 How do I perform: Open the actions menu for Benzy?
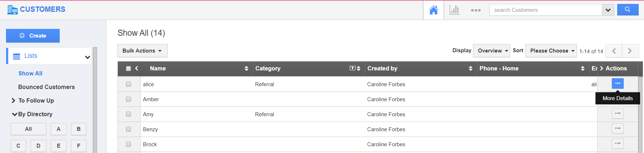(x=618, y=129)
